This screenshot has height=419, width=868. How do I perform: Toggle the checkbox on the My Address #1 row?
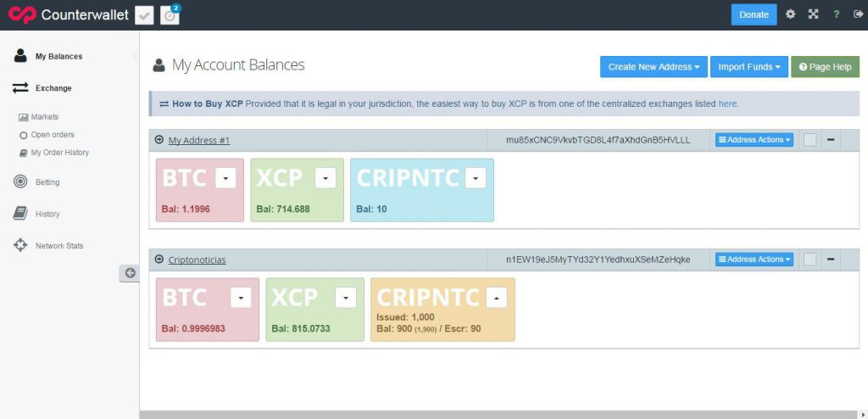click(x=810, y=140)
